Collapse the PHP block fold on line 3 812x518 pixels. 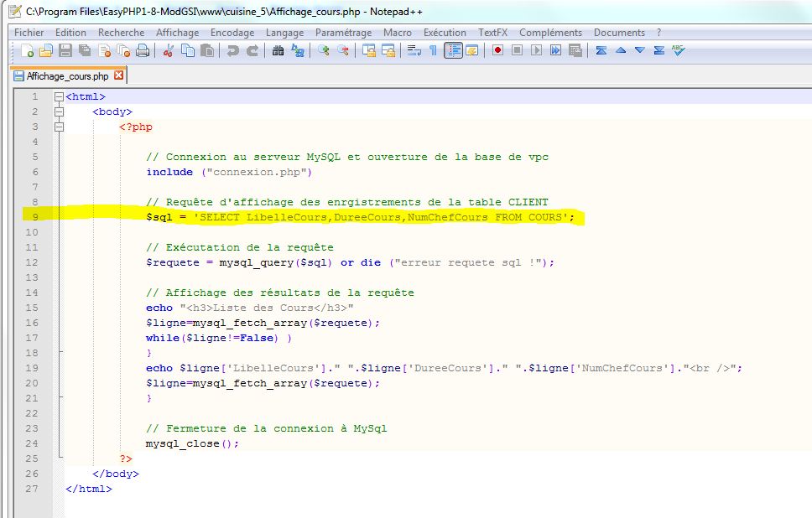coord(57,127)
